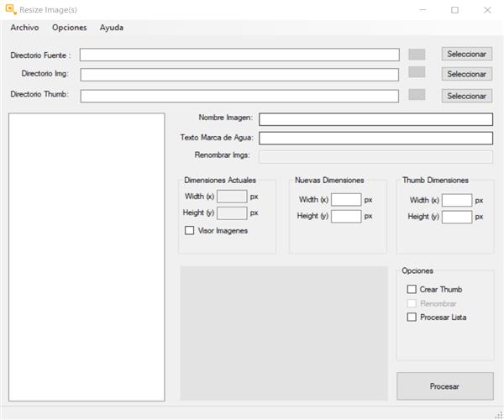Image resolution: width=504 pixels, height=420 pixels.
Task: Focus the Thumb Dimensiones Height field
Action: pos(457,217)
